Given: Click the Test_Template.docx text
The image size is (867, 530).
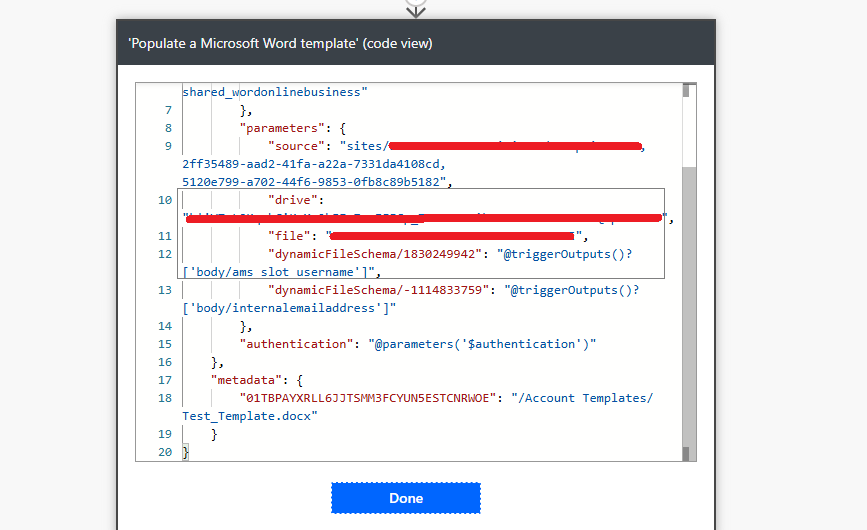Looking at the screenshot, I should click(x=249, y=416).
